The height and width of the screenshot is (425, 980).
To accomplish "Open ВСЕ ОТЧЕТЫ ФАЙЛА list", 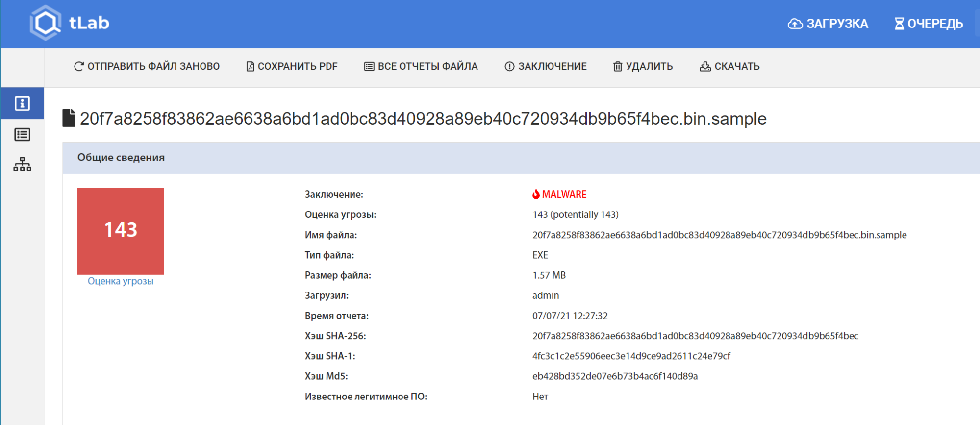I will tap(421, 66).
